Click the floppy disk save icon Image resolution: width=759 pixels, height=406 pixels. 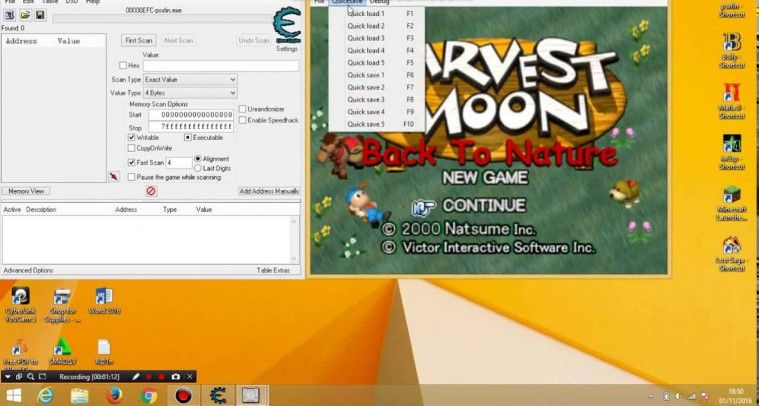click(39, 16)
